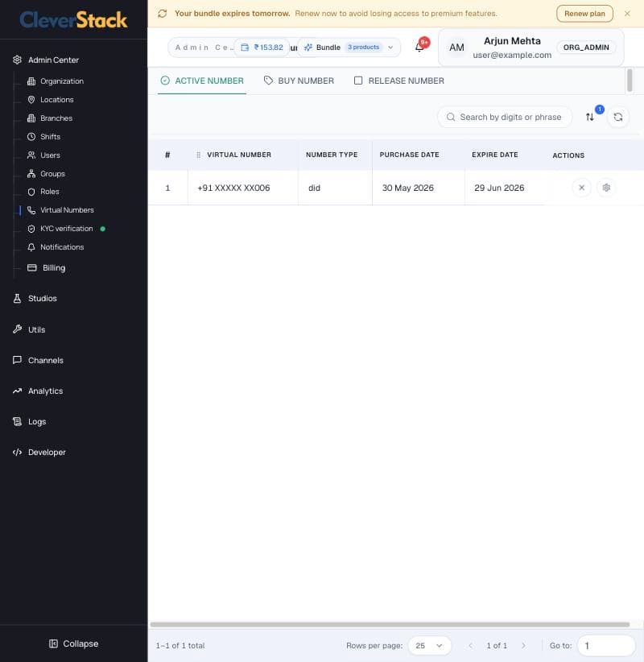Image resolution: width=644 pixels, height=662 pixels.
Task: Collapse the Admin Center section
Action: [46, 60]
